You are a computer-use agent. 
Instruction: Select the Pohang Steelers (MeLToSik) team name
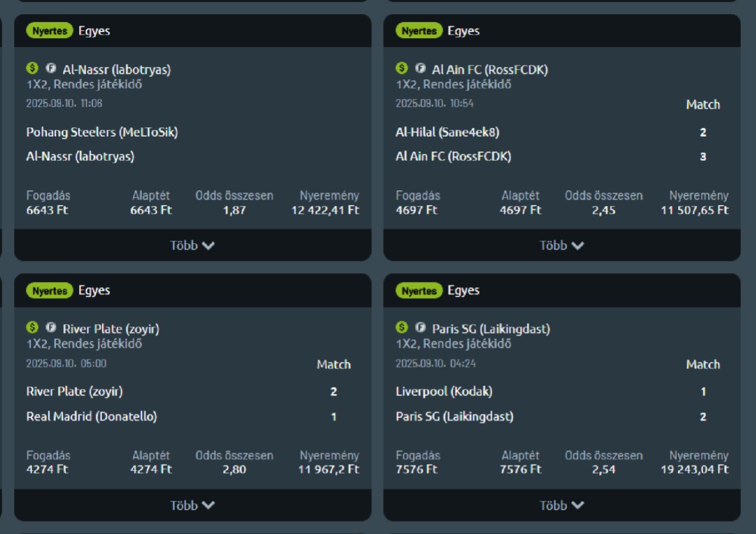point(102,132)
